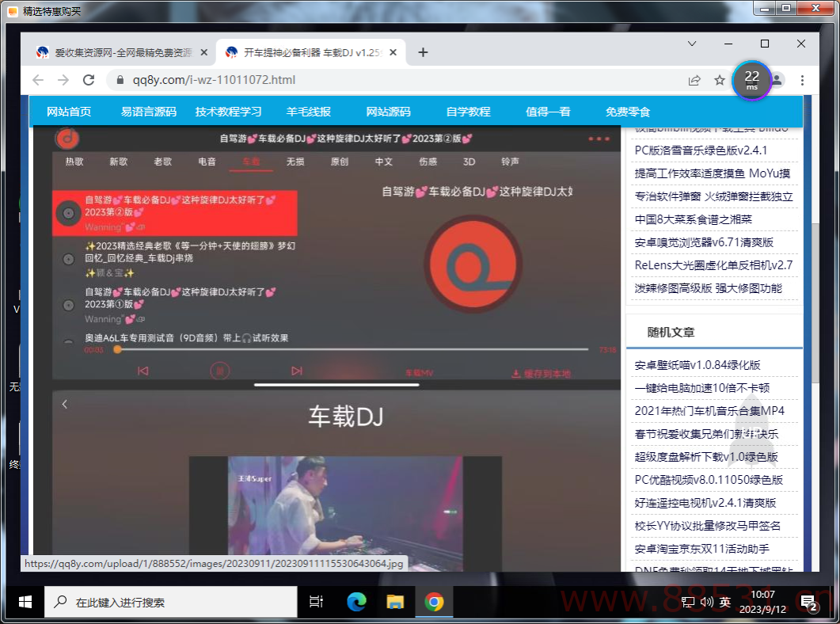Click the browser back arrow
840x624 pixels.
[x=38, y=80]
